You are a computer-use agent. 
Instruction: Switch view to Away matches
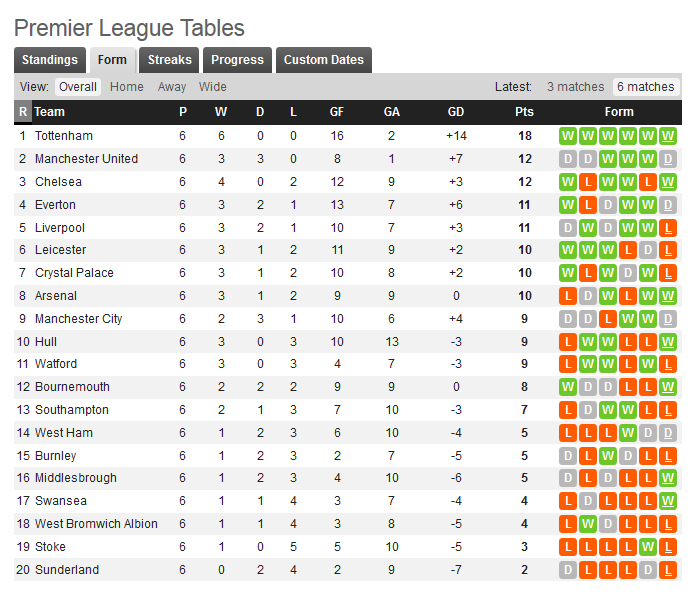coord(172,87)
